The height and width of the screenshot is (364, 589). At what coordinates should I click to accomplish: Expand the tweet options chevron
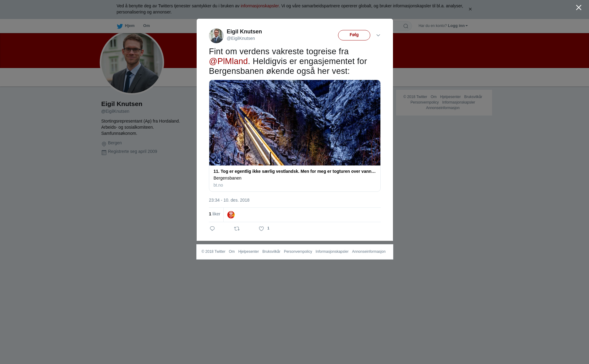378,35
